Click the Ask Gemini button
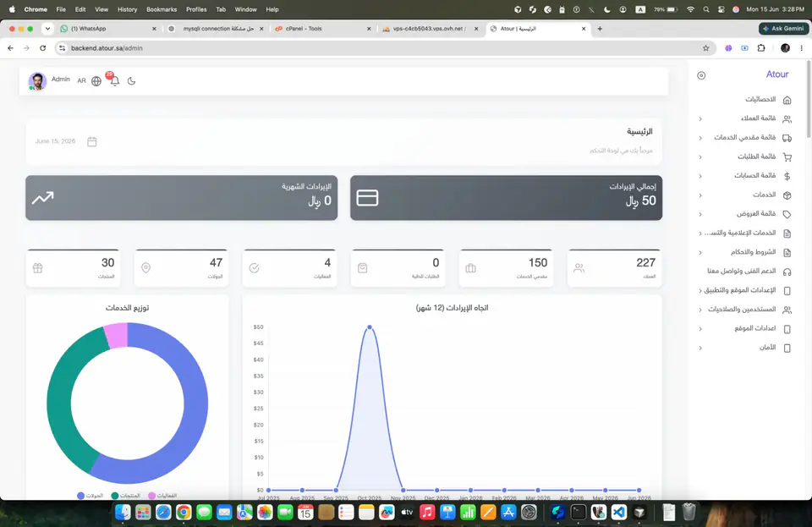This screenshot has height=527, width=812. (x=783, y=29)
